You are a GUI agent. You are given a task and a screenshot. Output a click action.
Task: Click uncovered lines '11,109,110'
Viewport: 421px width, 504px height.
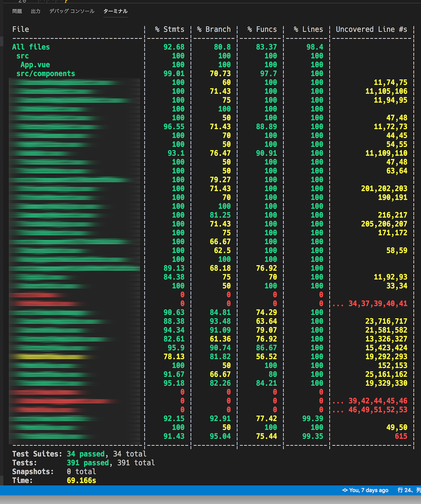386,153
